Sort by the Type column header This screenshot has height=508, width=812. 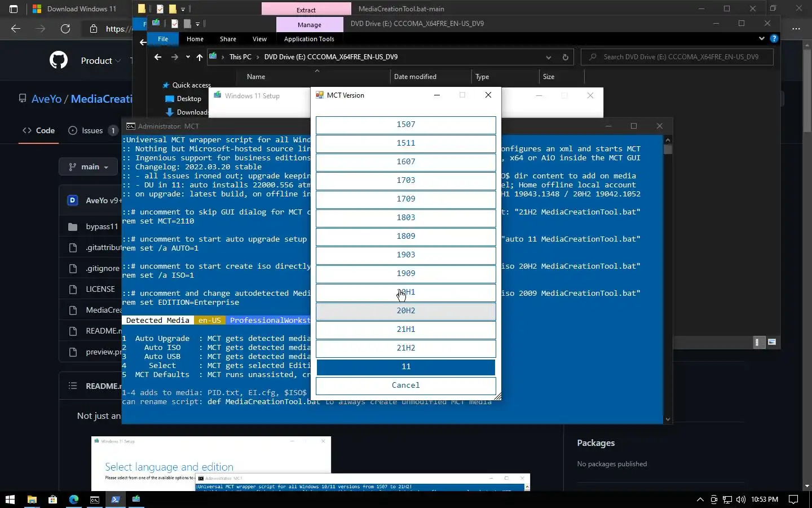(x=482, y=77)
